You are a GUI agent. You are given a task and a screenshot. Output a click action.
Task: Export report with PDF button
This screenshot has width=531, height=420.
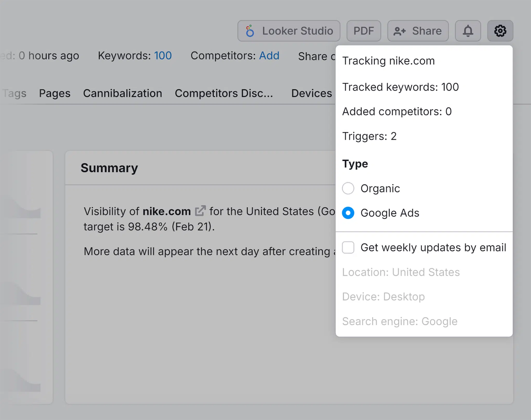364,31
